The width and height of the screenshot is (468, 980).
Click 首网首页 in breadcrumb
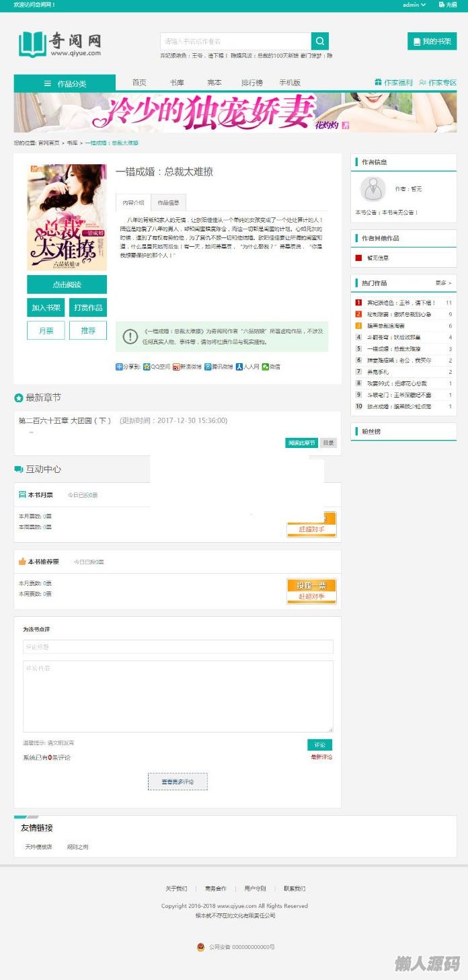(48, 143)
